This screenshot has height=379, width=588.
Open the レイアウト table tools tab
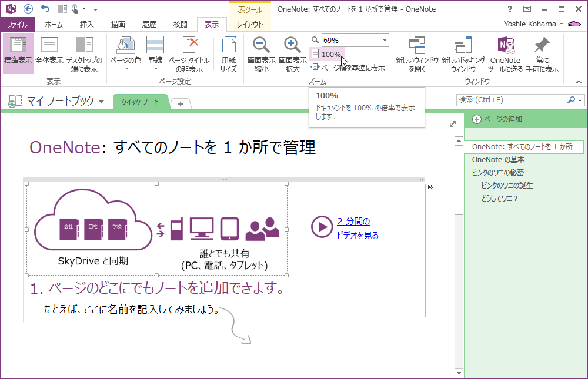tap(250, 24)
